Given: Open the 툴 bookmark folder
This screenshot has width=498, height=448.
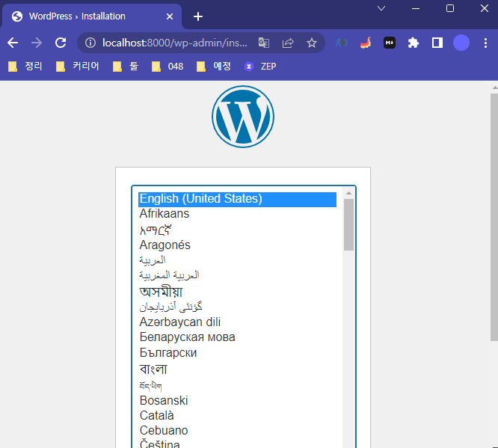Looking at the screenshot, I should 126,66.
